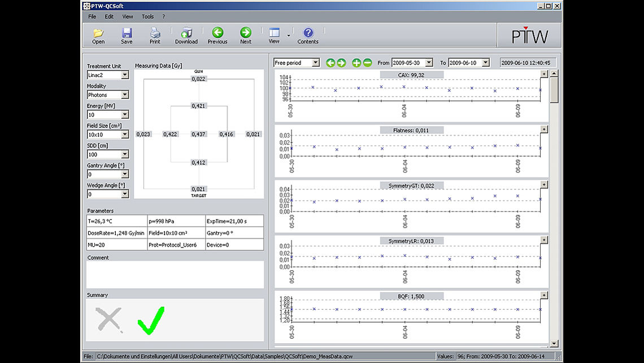Open the Treatment Unit dropdown
Viewport: 644px width, 363px height.
[x=126, y=75]
